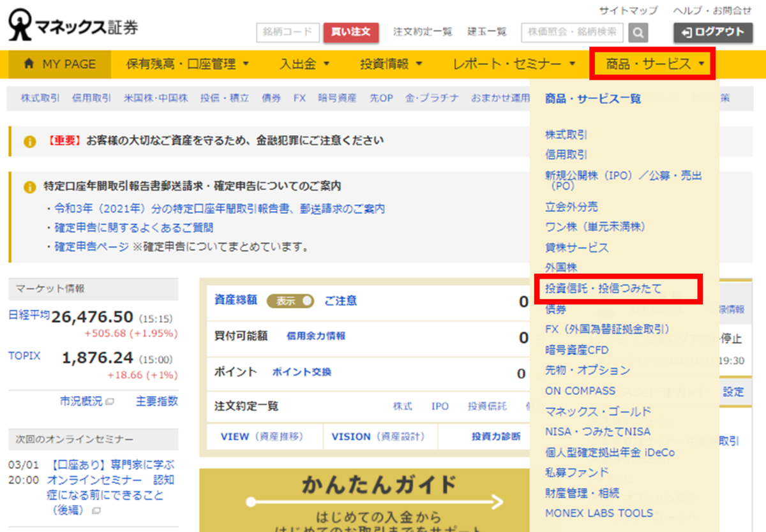Image resolution: width=766 pixels, height=532 pixels.
Task: Click the warning icon beside 【重要】 notice
Action: [x=29, y=142]
